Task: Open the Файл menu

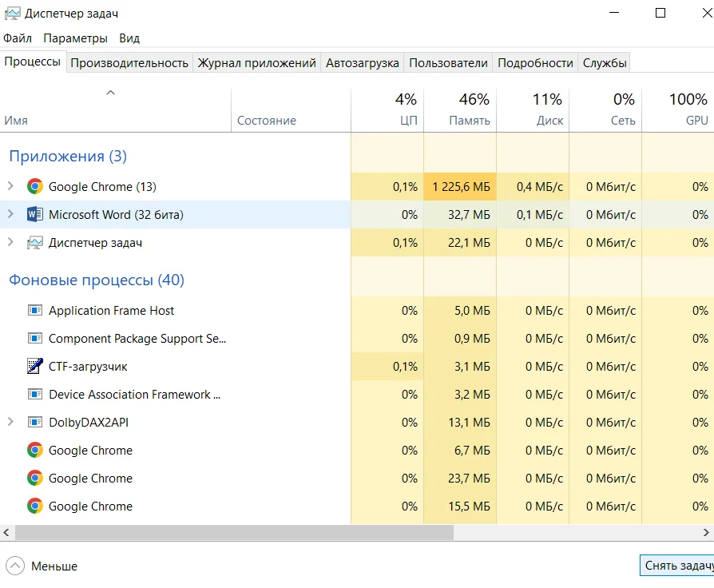Action: coord(18,38)
